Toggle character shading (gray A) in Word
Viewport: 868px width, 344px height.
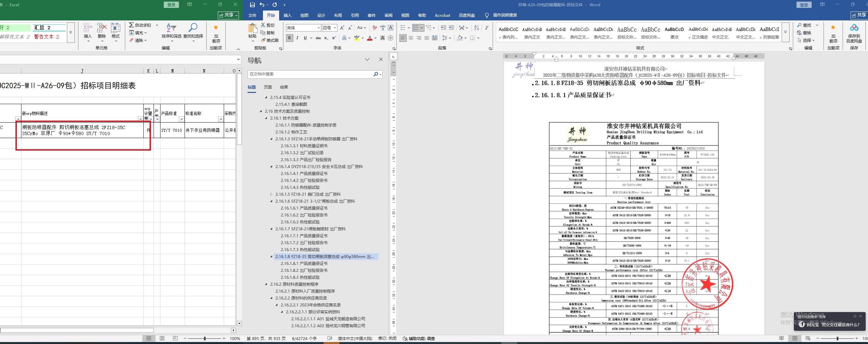[383, 38]
